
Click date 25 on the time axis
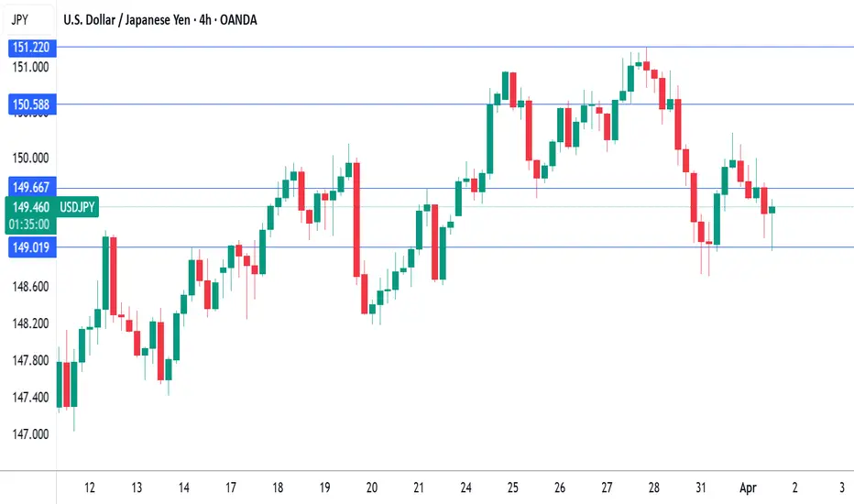(x=512, y=488)
